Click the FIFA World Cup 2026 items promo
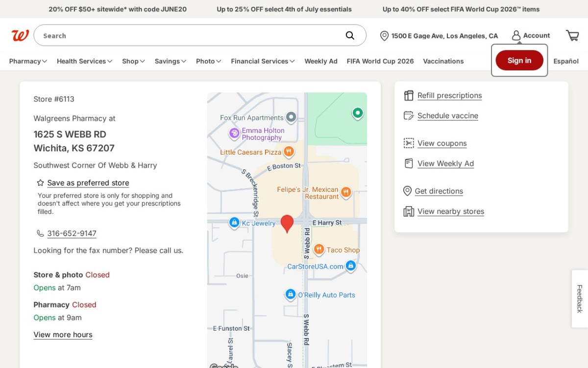 (x=461, y=9)
